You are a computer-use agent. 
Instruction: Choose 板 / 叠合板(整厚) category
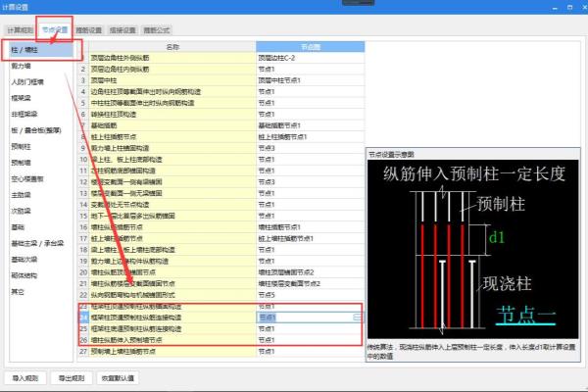tap(36, 130)
